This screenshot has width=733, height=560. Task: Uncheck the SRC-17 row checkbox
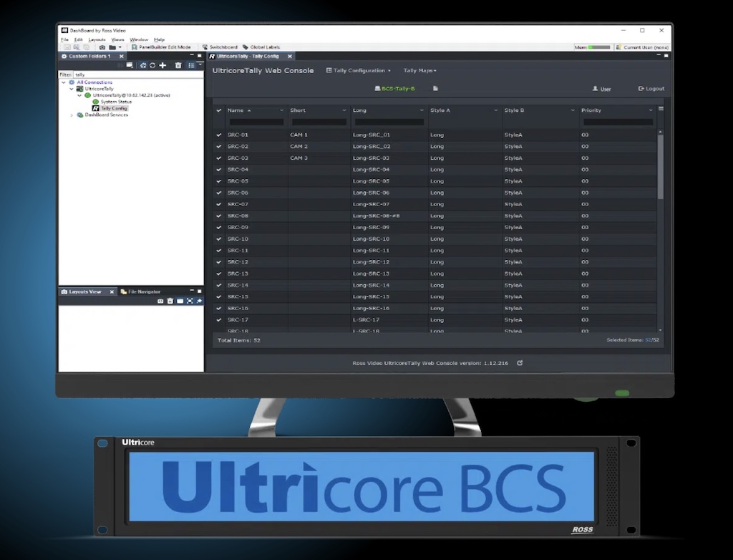click(219, 320)
